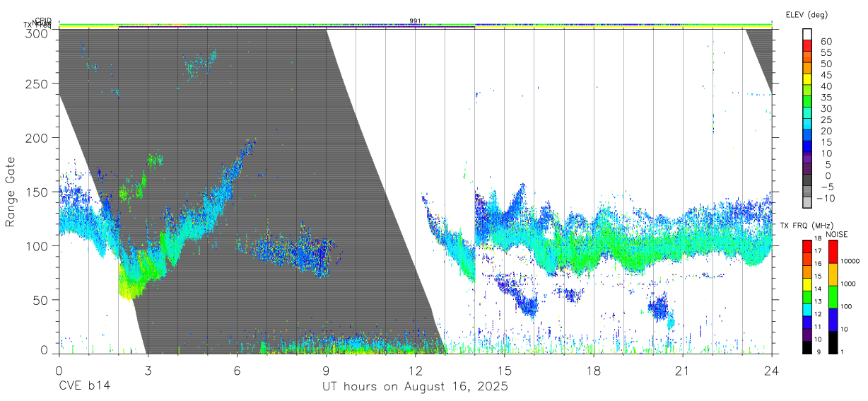Image resolution: width=868 pixels, height=401 pixels.
Task: Click the black bottom segment of the NOISE colorbar
Action: tap(833, 342)
